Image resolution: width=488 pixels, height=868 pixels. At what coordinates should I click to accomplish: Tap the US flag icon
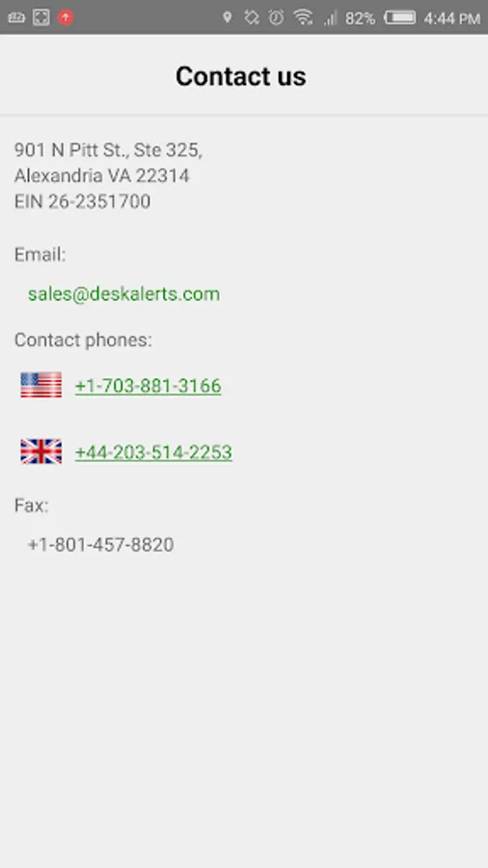[41, 385]
